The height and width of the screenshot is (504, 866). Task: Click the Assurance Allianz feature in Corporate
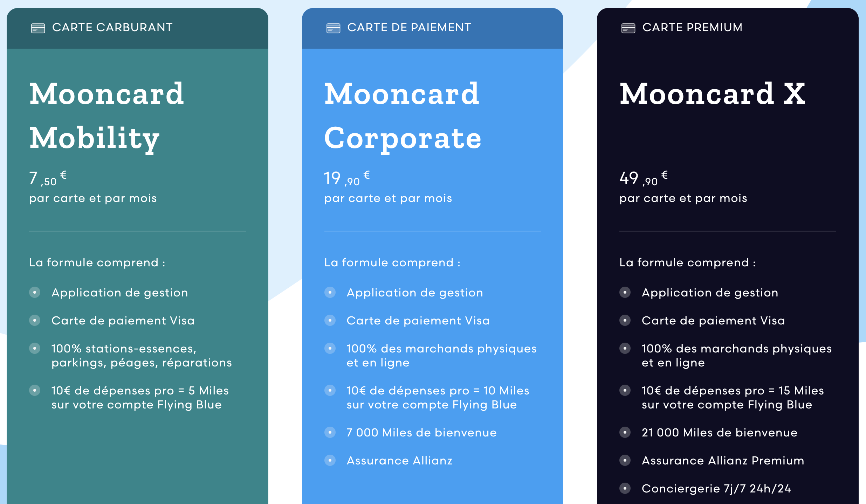(399, 461)
